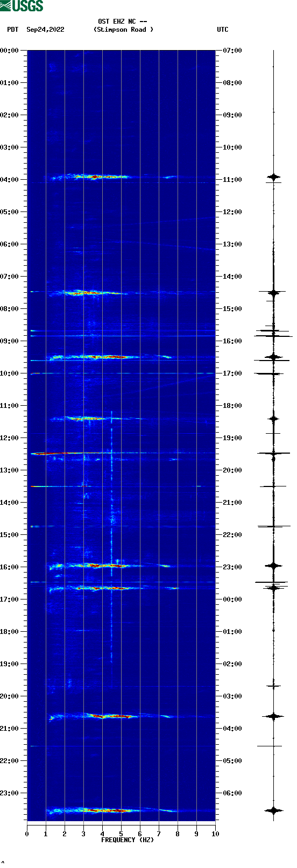The width and height of the screenshot is (297, 868).
Task: Click the '04:00' PDT time label
Action: [x=10, y=180]
